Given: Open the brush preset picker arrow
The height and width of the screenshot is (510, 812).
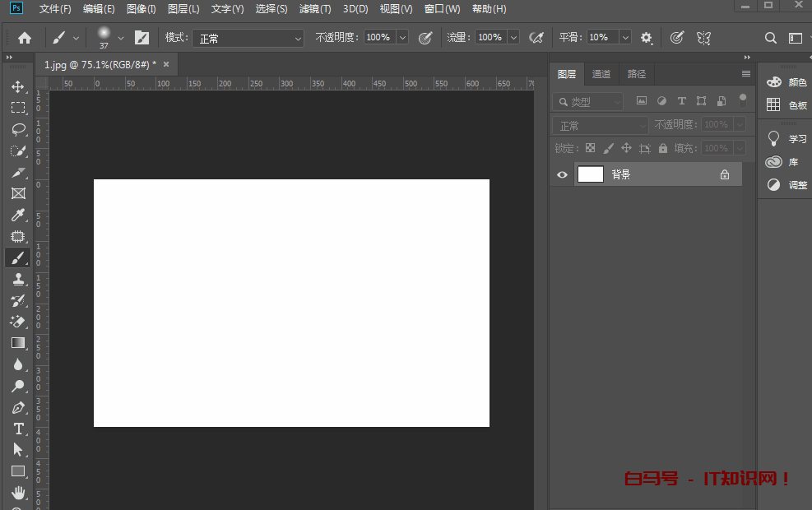Looking at the screenshot, I should (x=121, y=38).
